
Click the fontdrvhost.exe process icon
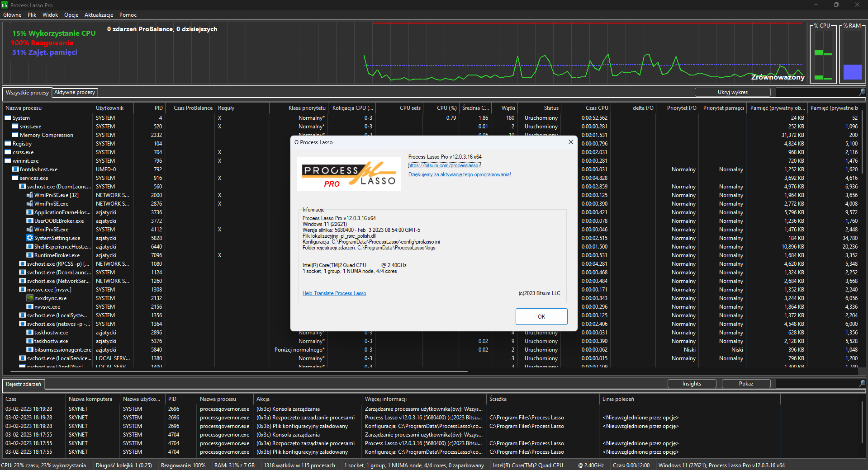pyautogui.click(x=15, y=169)
